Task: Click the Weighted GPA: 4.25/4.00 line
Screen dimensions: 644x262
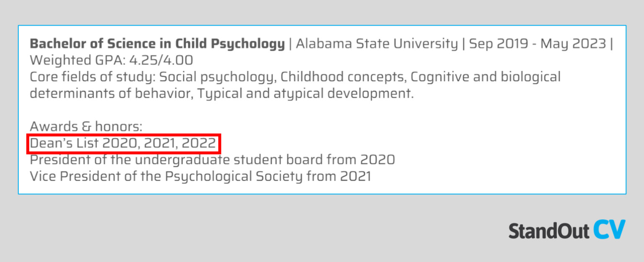Action: pos(112,60)
